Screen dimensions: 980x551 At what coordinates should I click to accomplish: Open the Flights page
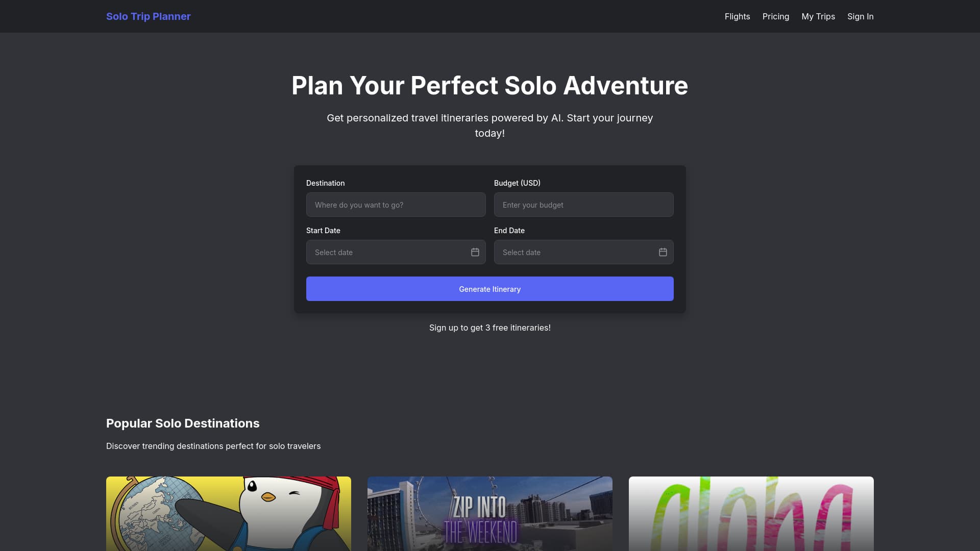(x=737, y=16)
